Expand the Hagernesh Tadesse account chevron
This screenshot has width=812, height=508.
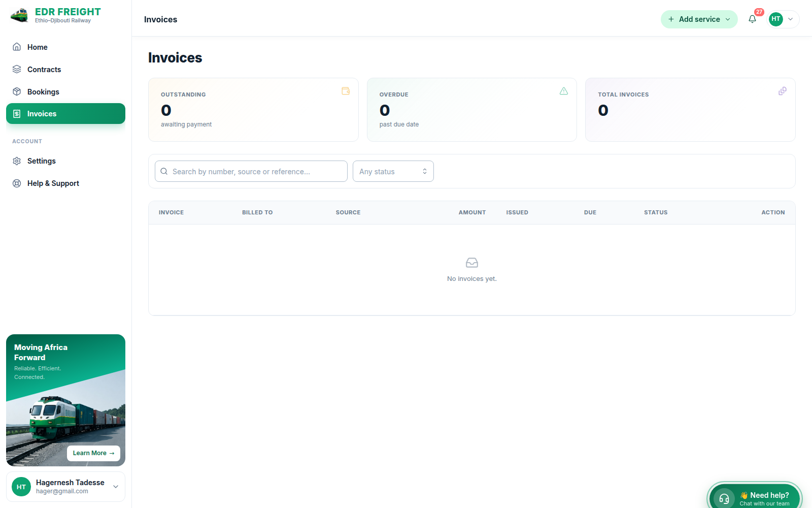tap(116, 487)
